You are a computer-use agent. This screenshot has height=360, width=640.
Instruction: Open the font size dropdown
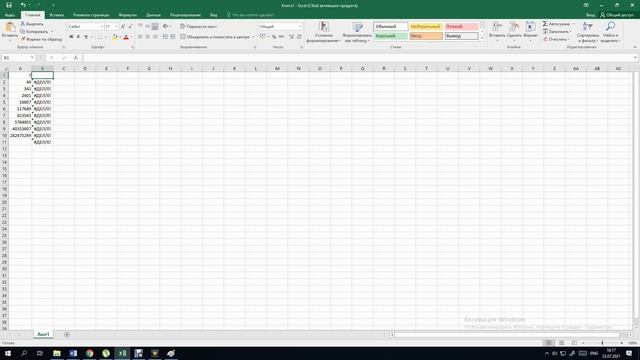click(x=116, y=27)
